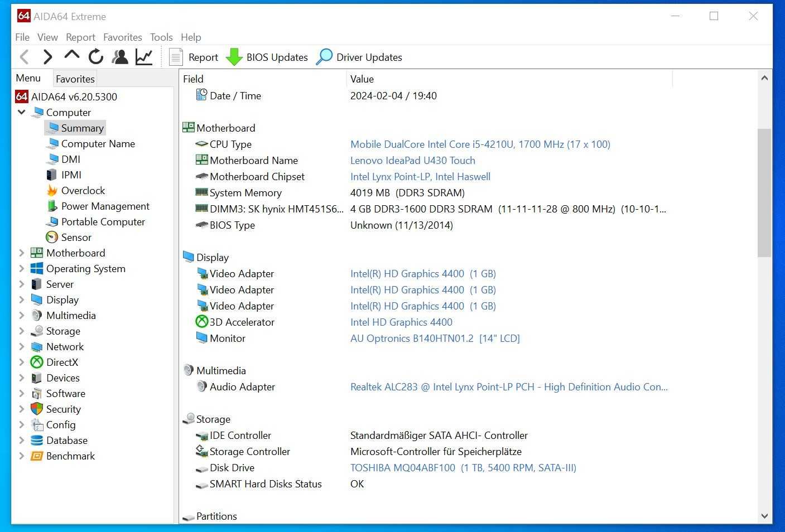Open TOSHIBA MQ04ABF100 disk drive link

pyautogui.click(x=463, y=467)
